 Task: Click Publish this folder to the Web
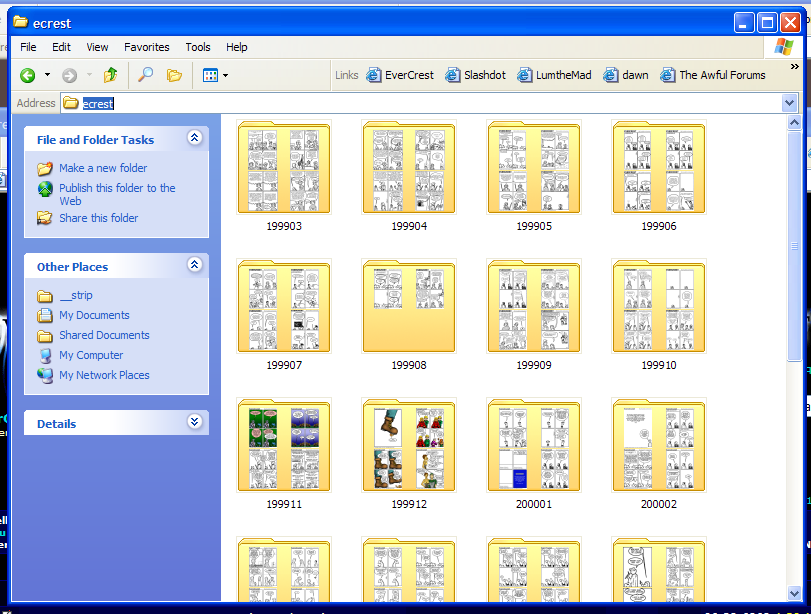pyautogui.click(x=117, y=194)
